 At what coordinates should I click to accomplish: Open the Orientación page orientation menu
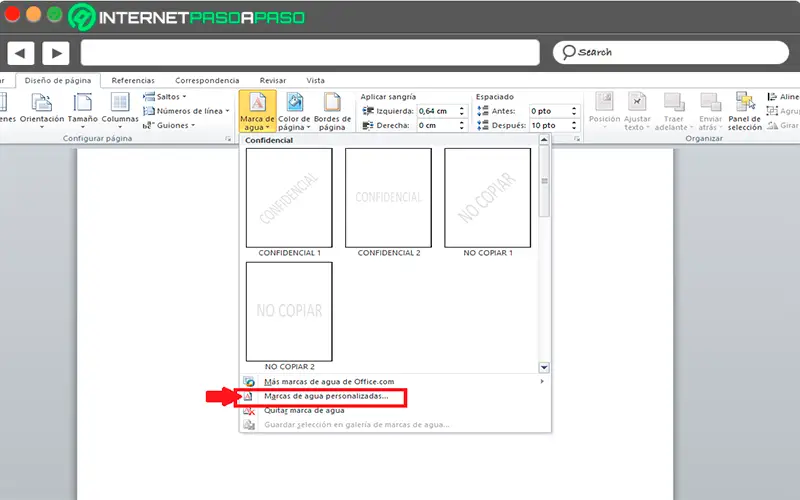point(42,111)
